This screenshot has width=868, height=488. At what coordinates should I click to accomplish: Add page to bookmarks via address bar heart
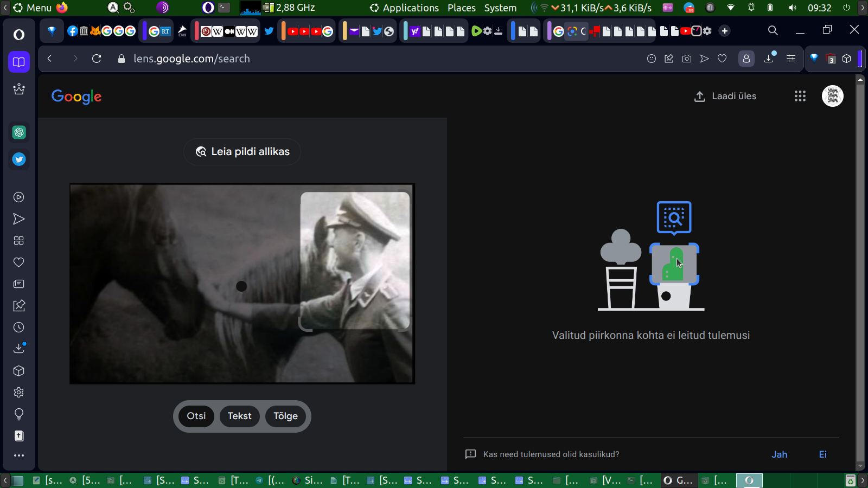click(x=722, y=59)
